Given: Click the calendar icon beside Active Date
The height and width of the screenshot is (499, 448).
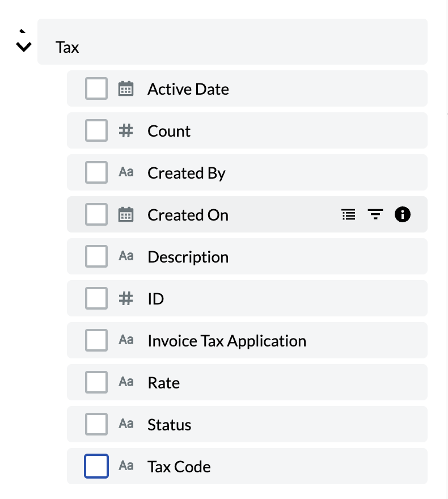Looking at the screenshot, I should (x=126, y=89).
